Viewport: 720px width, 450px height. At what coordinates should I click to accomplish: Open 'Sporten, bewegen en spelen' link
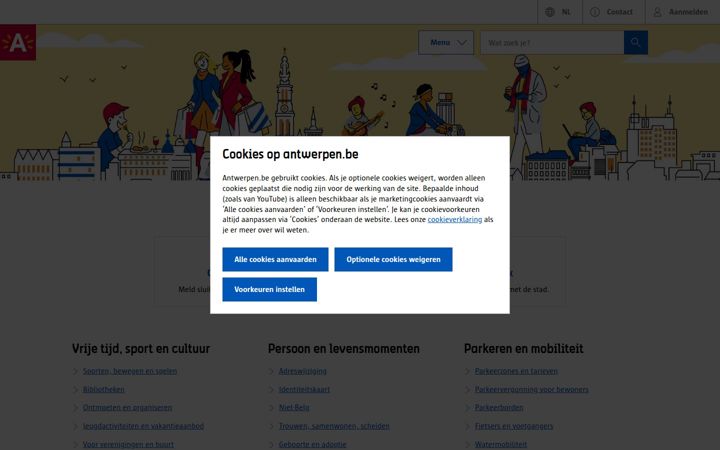129,371
